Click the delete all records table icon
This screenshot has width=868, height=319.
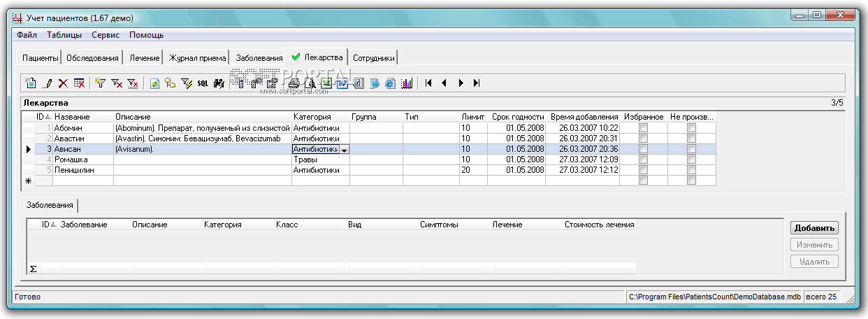(79, 83)
